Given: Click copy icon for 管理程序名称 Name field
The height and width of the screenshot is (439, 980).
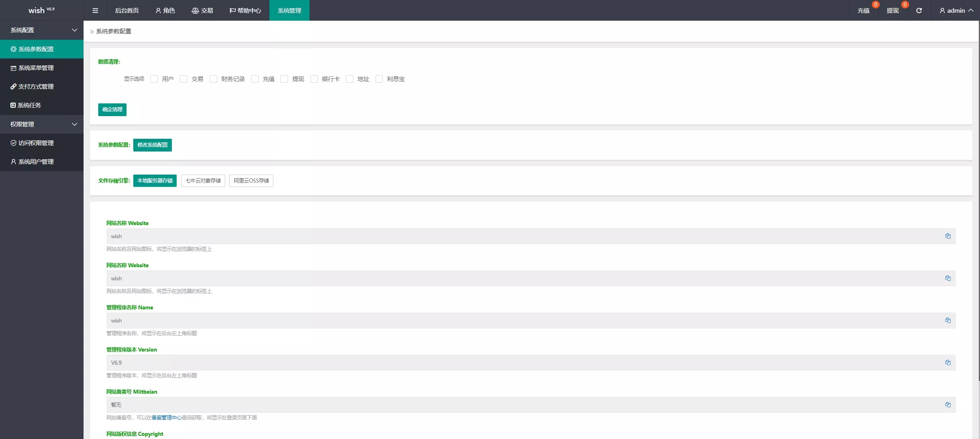Looking at the screenshot, I should coord(948,321).
